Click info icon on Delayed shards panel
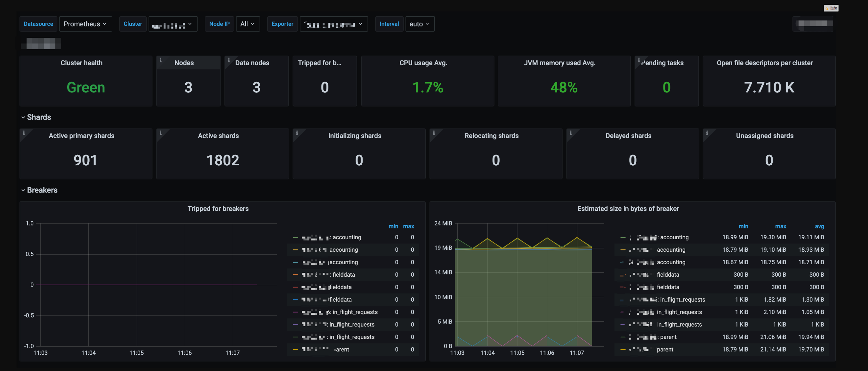The height and width of the screenshot is (371, 868). click(x=570, y=133)
